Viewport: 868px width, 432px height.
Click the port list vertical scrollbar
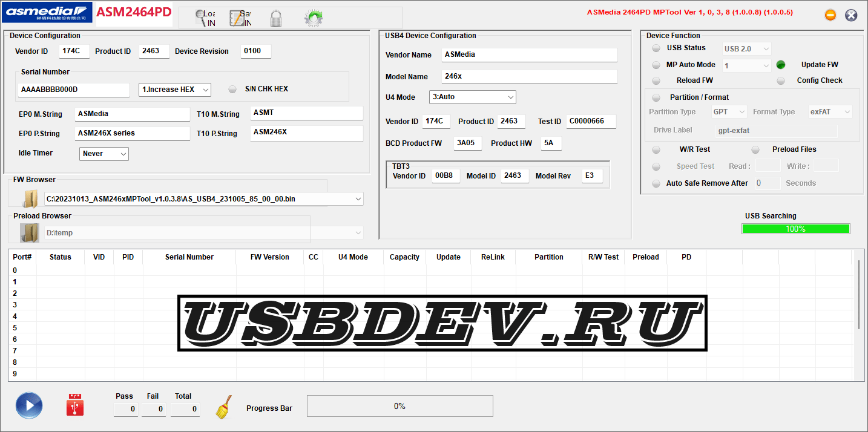pyautogui.click(x=859, y=295)
